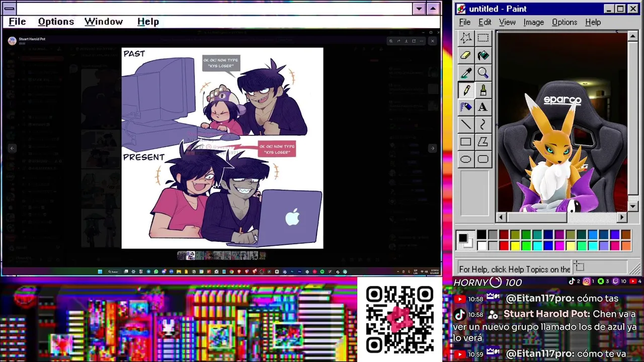Select the Airbrush spray can tool

[466, 107]
